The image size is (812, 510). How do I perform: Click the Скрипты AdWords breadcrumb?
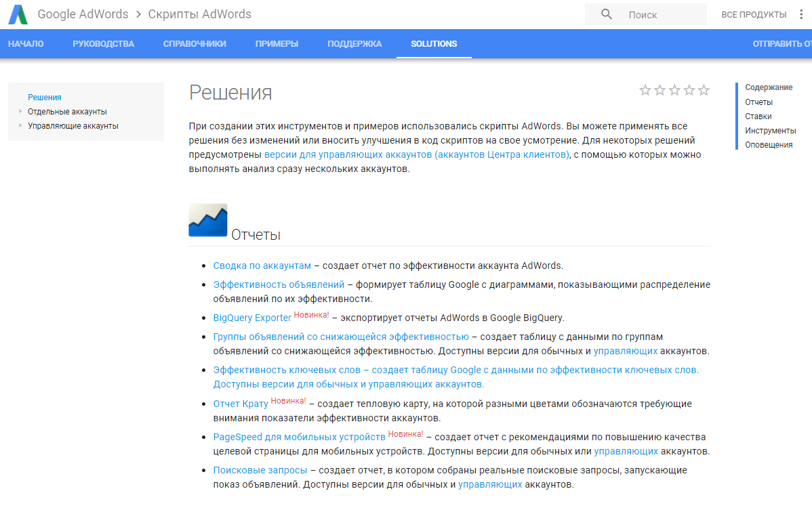(199, 14)
